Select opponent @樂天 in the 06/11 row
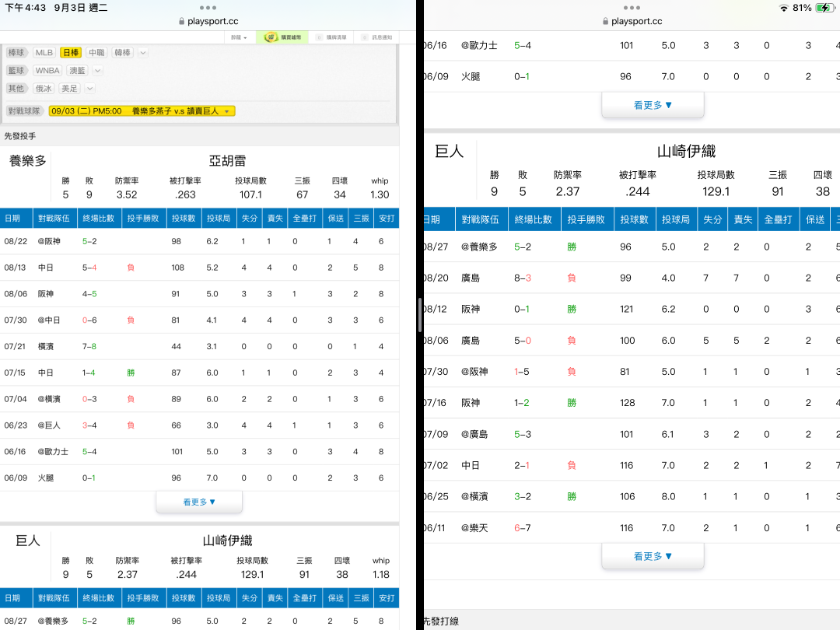840x630 pixels. [x=474, y=527]
